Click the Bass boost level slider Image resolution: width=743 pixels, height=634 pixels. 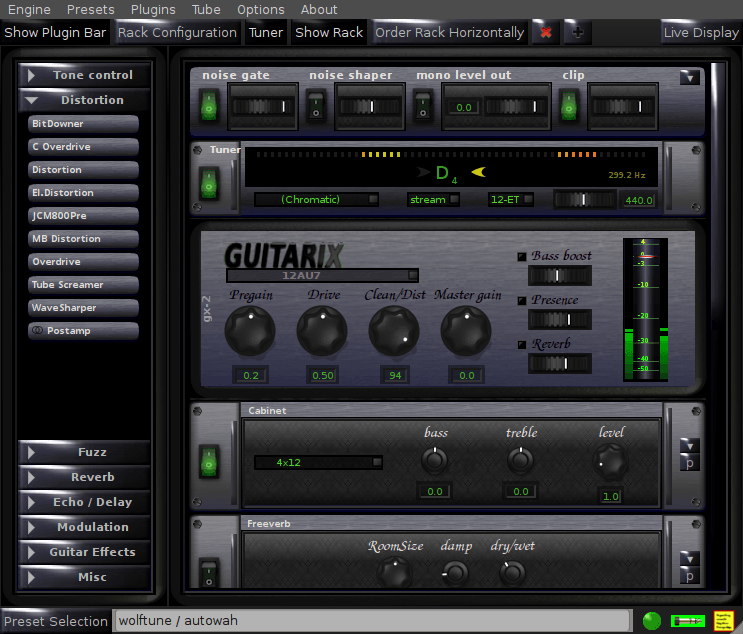click(x=560, y=275)
